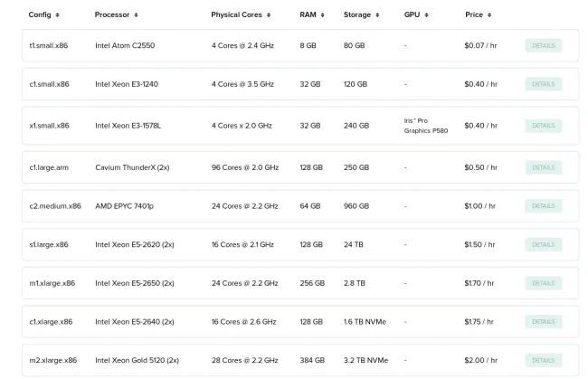Sort table by Processor column

(x=116, y=15)
